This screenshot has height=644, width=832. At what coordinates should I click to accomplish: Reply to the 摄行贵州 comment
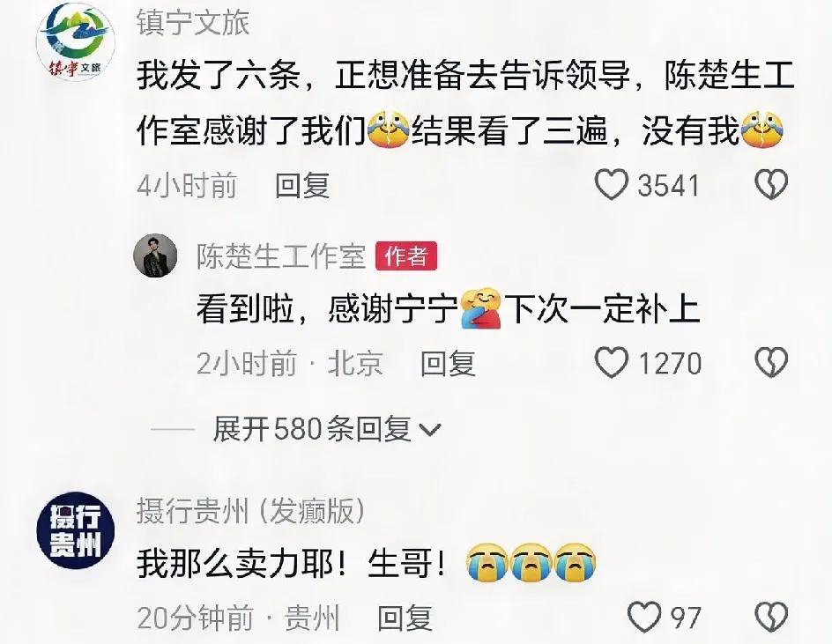tap(405, 618)
